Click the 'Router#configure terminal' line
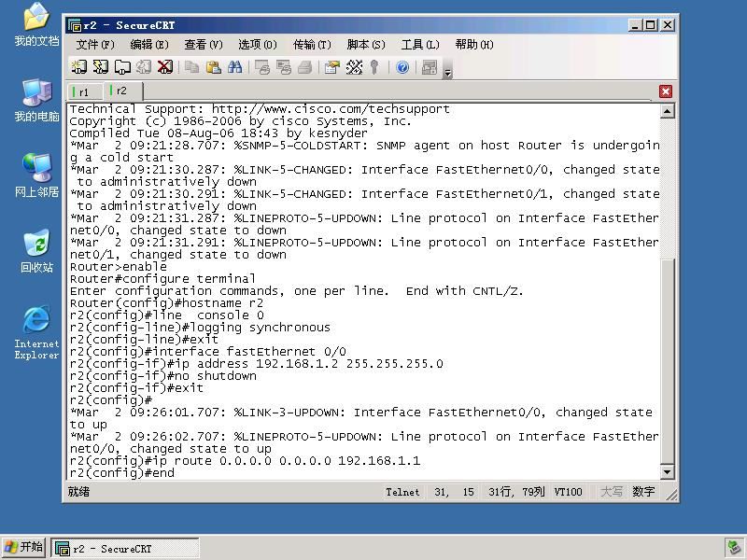Viewport: 747px width, 560px height. (x=162, y=279)
